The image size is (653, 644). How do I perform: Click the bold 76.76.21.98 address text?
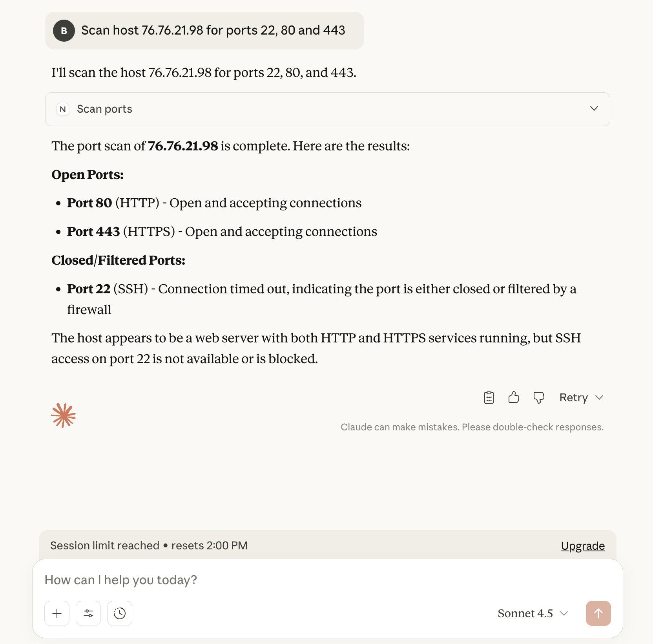click(x=182, y=146)
